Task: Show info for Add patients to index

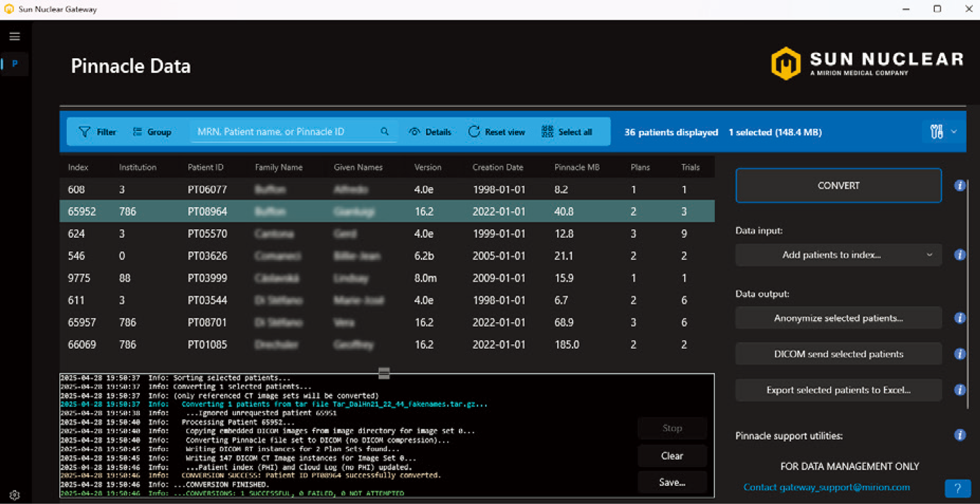Action: point(960,255)
